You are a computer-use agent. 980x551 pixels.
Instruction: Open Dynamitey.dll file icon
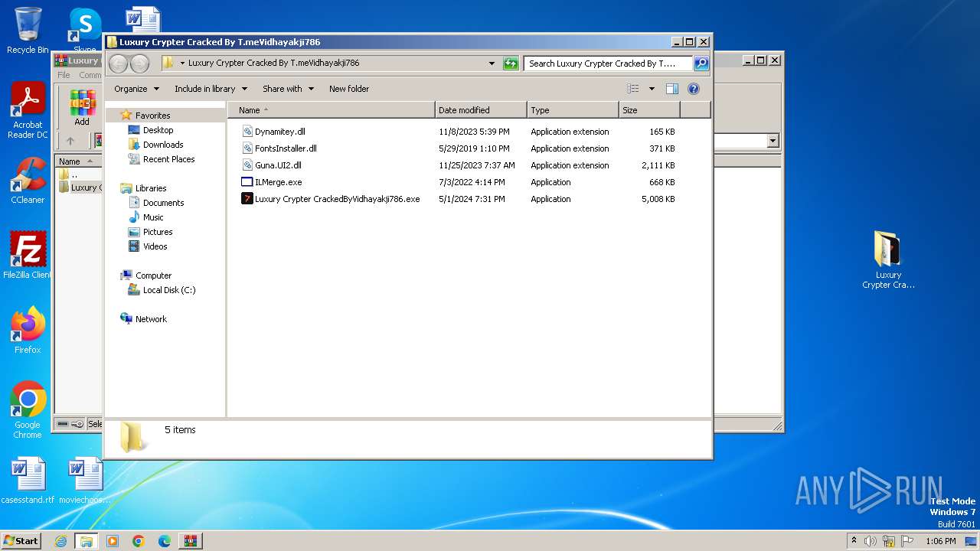pyautogui.click(x=247, y=132)
